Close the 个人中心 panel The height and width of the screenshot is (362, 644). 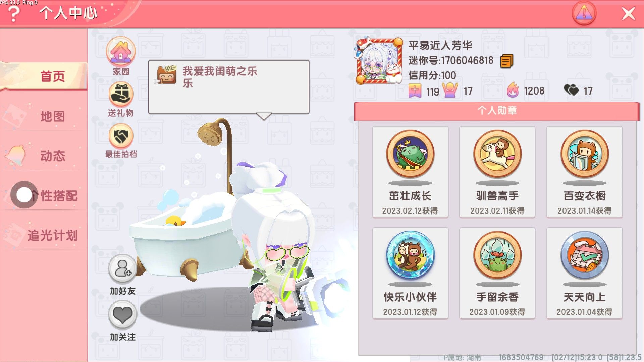[x=628, y=14]
